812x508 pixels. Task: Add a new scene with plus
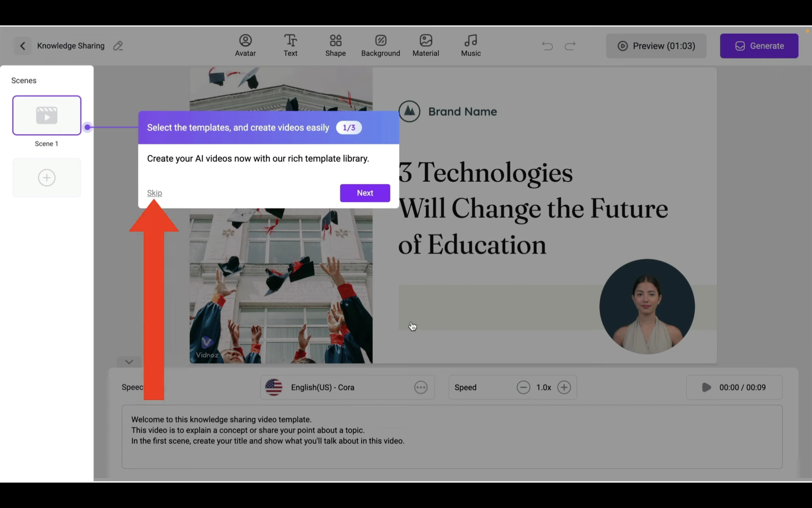[47, 178]
